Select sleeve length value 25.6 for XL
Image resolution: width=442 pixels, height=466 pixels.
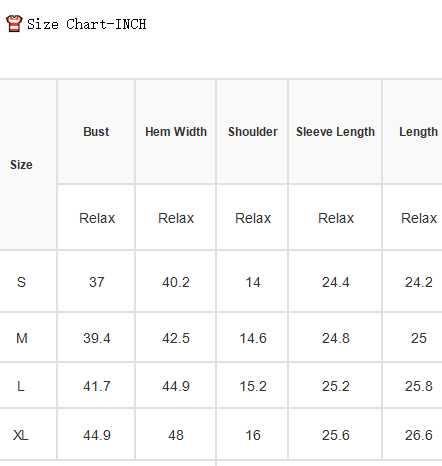point(336,435)
